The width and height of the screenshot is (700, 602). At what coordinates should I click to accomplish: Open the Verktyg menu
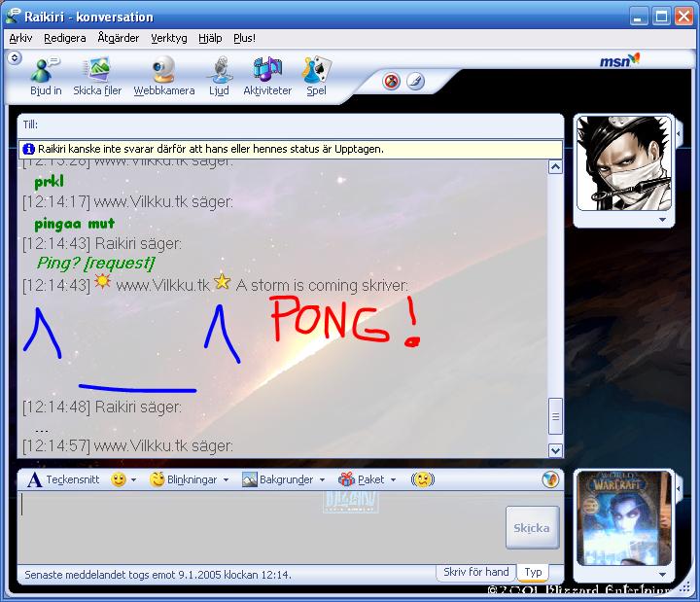tap(168, 38)
